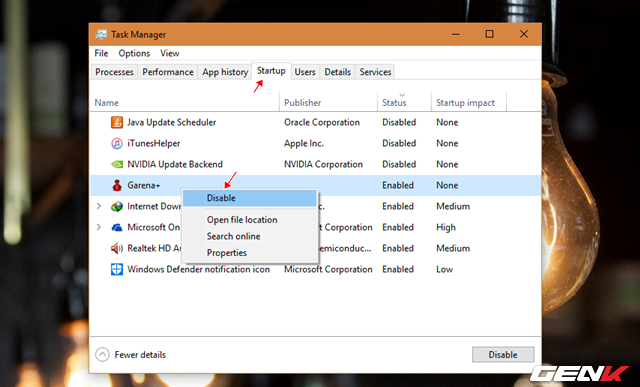This screenshot has width=640, height=387.
Task: Expand the Microsoft OneDrive row
Action: coord(99,227)
